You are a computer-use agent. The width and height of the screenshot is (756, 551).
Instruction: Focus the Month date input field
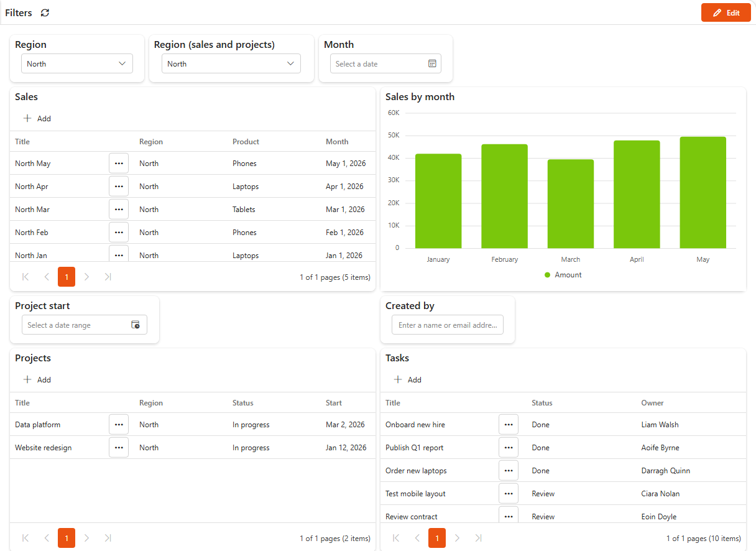pyautogui.click(x=385, y=63)
